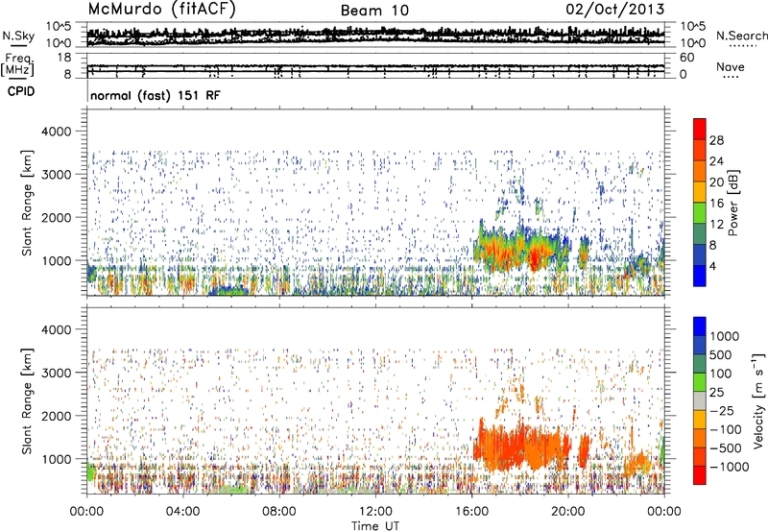Screen dimensions: 768x532
Task: Click the "Freq. [MHz]" axis label
Action: coord(19,64)
